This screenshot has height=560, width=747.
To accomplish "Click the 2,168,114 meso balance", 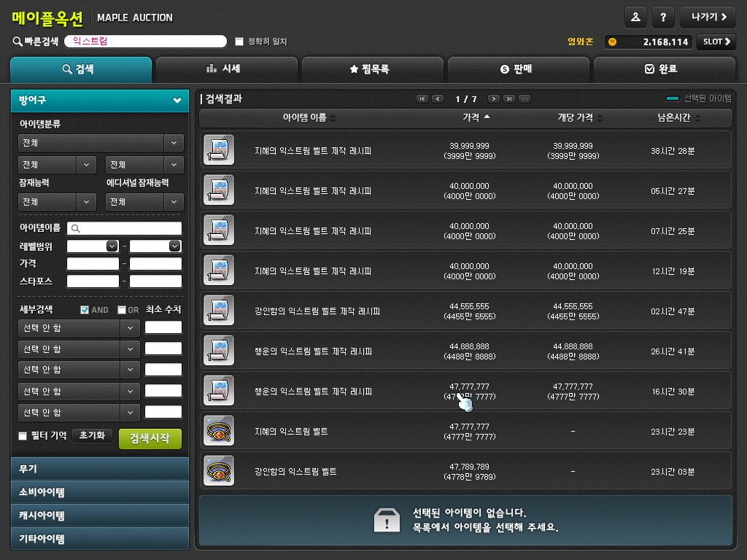I will 665,42.
